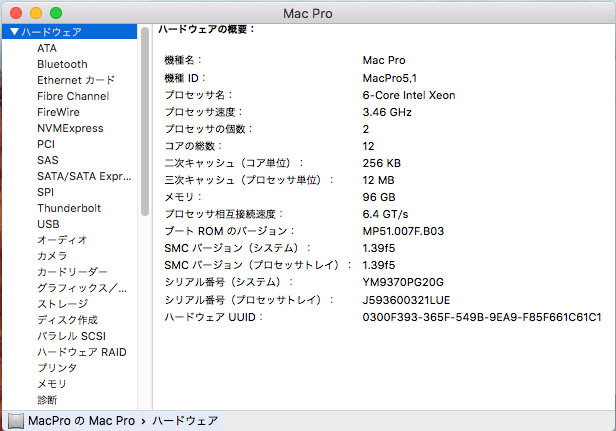The width and height of the screenshot is (616, 431).
Task: Select Ethernet カード in the sidebar
Action: pos(76,80)
